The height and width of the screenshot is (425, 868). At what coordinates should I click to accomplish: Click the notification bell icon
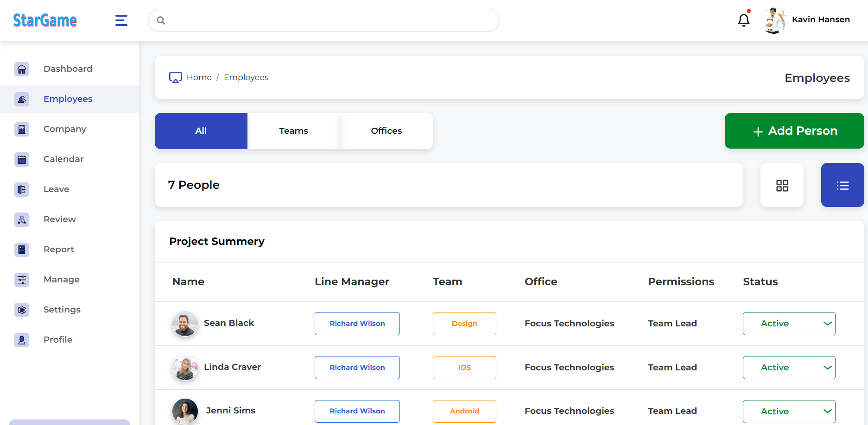[743, 20]
